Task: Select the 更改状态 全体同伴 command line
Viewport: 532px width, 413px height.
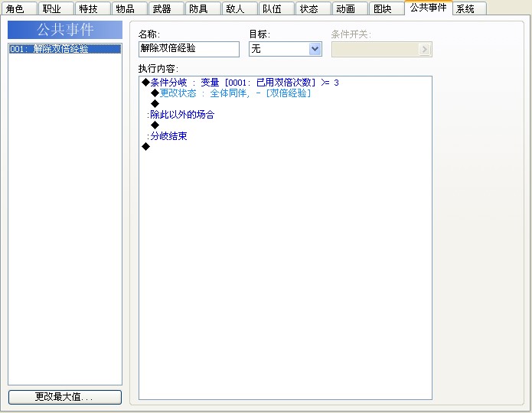Action: click(x=285, y=93)
